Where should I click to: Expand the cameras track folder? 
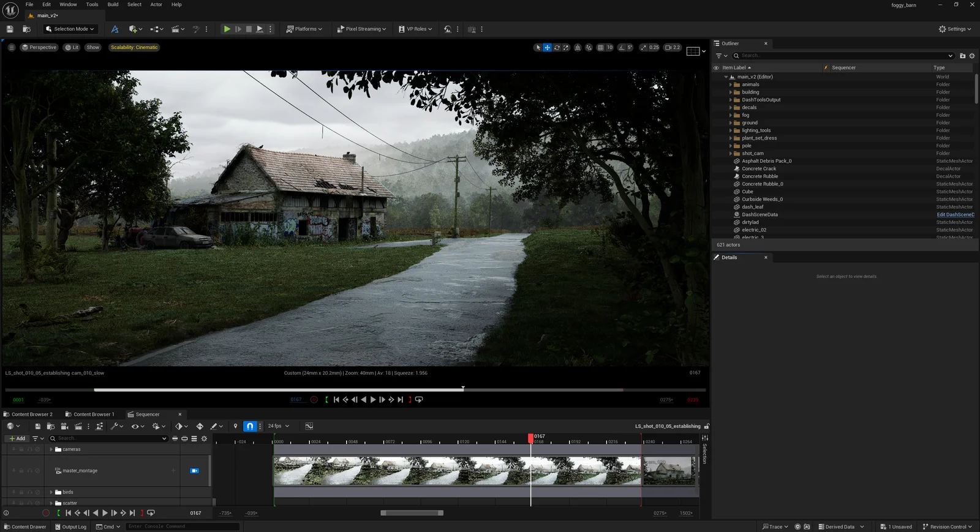[51, 449]
